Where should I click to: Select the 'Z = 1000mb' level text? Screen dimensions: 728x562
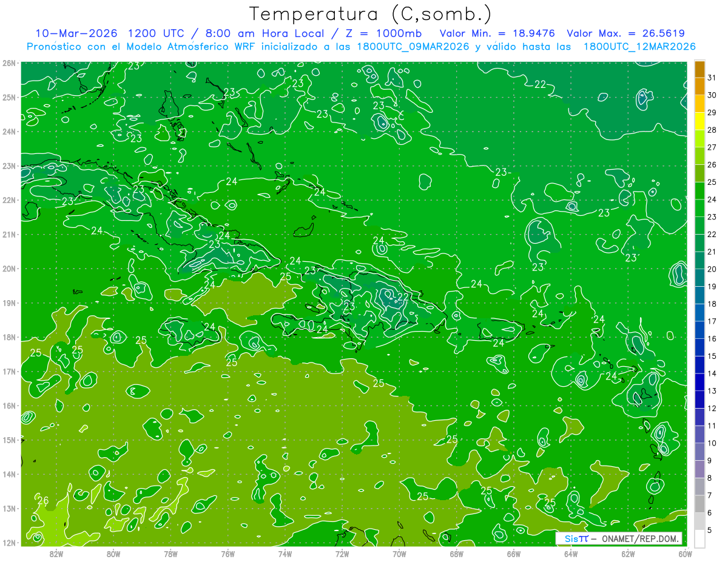384,33
